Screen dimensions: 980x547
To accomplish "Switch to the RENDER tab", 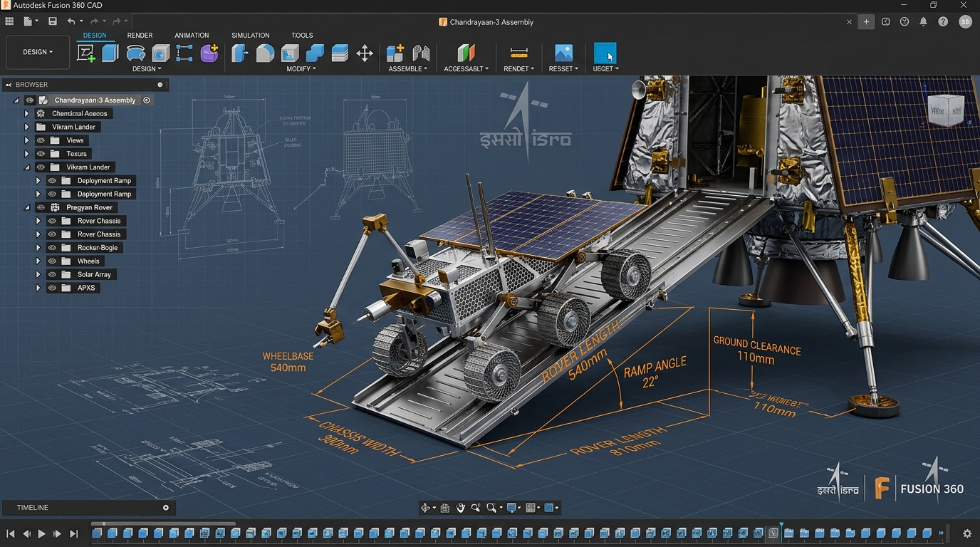I will (140, 35).
